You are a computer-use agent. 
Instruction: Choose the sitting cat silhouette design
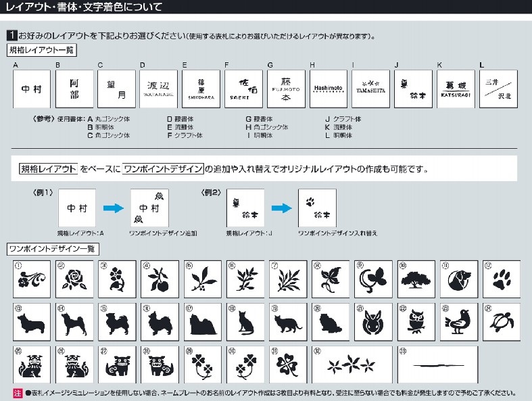pos(245,321)
